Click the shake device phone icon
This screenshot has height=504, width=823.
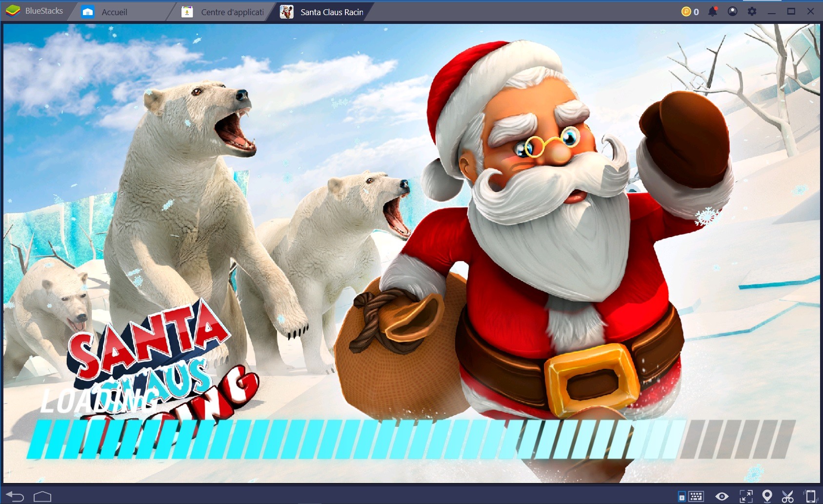[x=810, y=497]
